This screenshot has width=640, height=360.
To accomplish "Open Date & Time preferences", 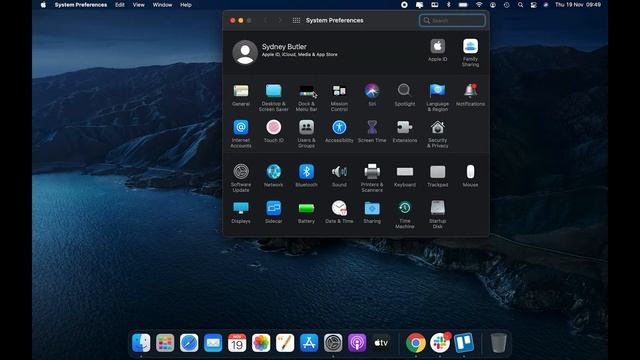I will (339, 212).
